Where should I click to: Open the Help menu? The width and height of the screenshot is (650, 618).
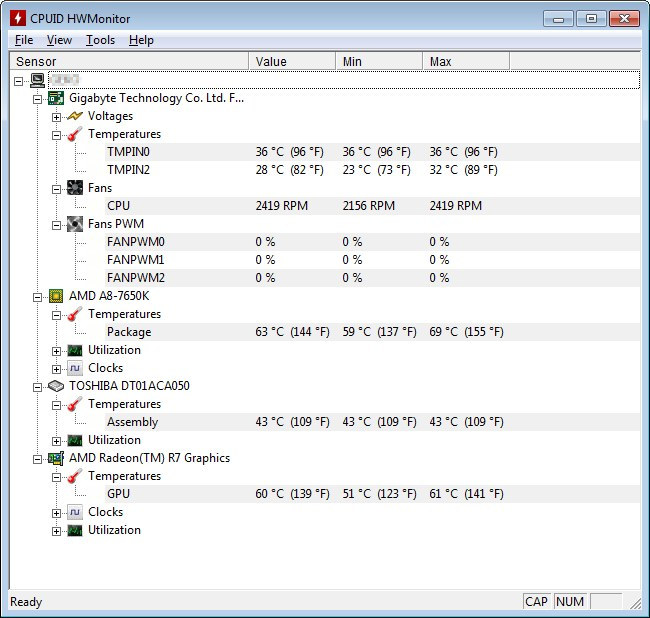(x=141, y=40)
